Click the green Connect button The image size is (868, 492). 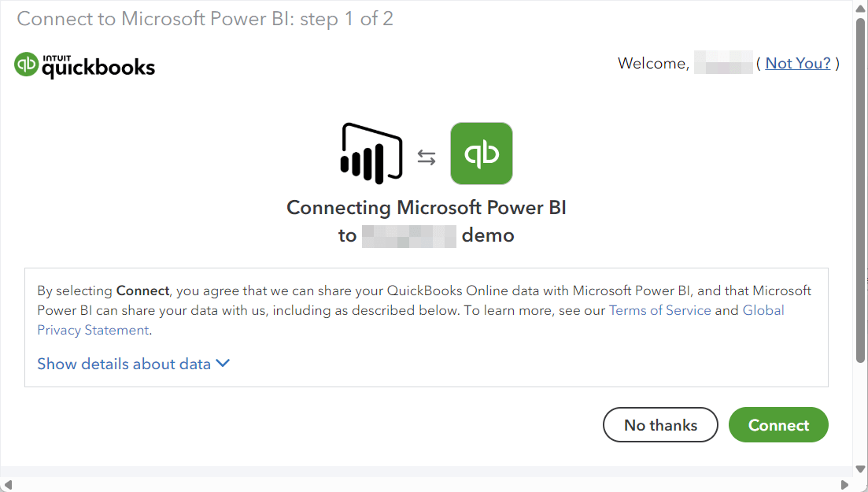[778, 425]
